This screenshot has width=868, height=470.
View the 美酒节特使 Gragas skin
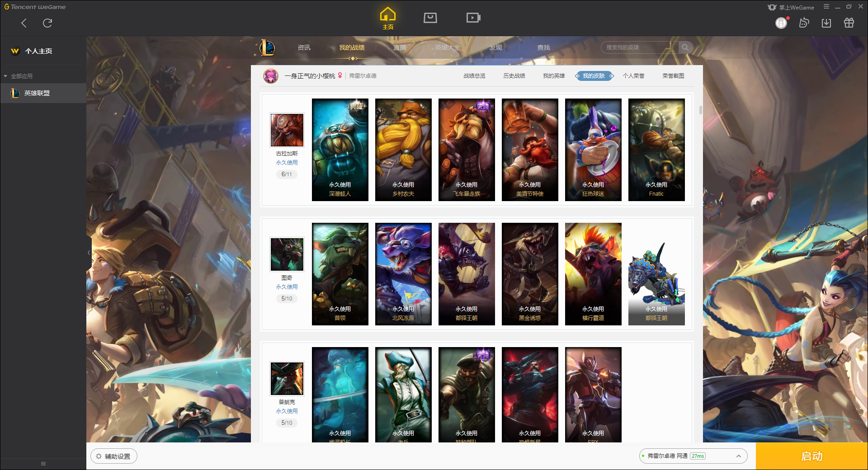530,150
